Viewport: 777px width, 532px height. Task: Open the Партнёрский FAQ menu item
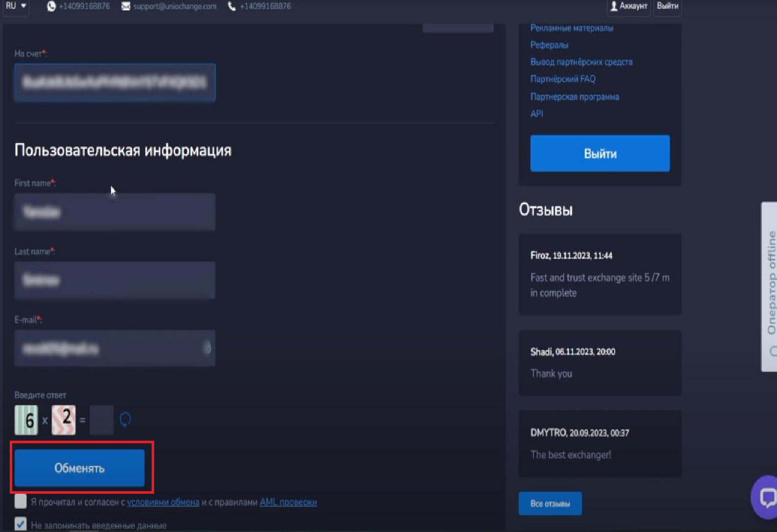(x=563, y=79)
